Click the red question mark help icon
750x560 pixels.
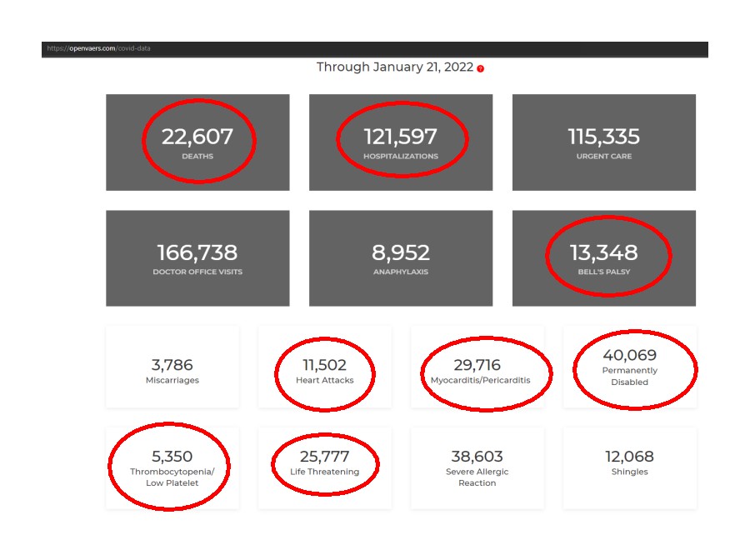(480, 69)
